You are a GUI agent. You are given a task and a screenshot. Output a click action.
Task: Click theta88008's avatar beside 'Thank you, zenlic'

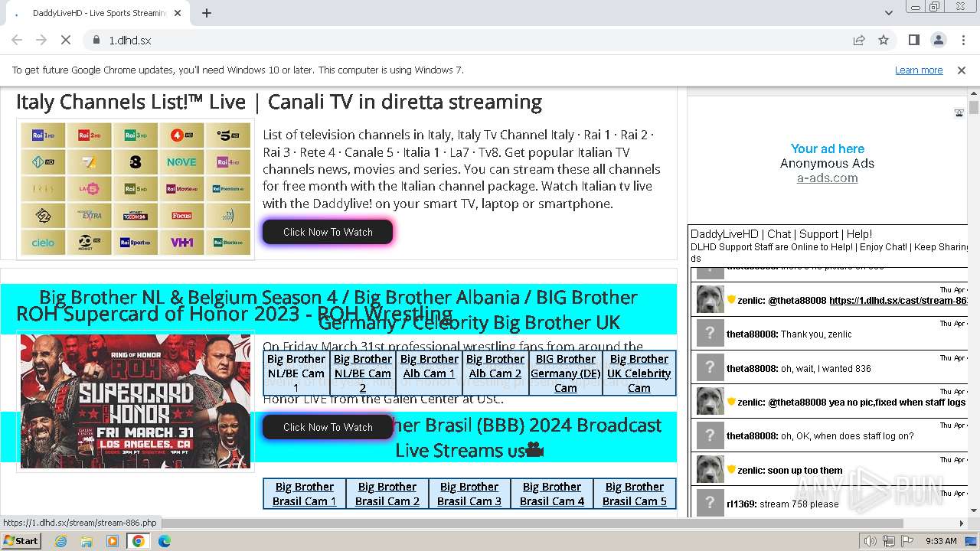pos(710,334)
